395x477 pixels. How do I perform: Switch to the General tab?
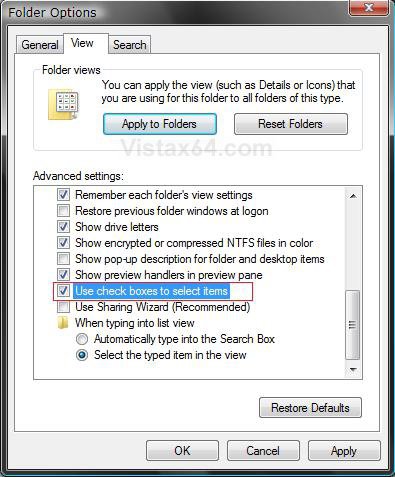[40, 45]
